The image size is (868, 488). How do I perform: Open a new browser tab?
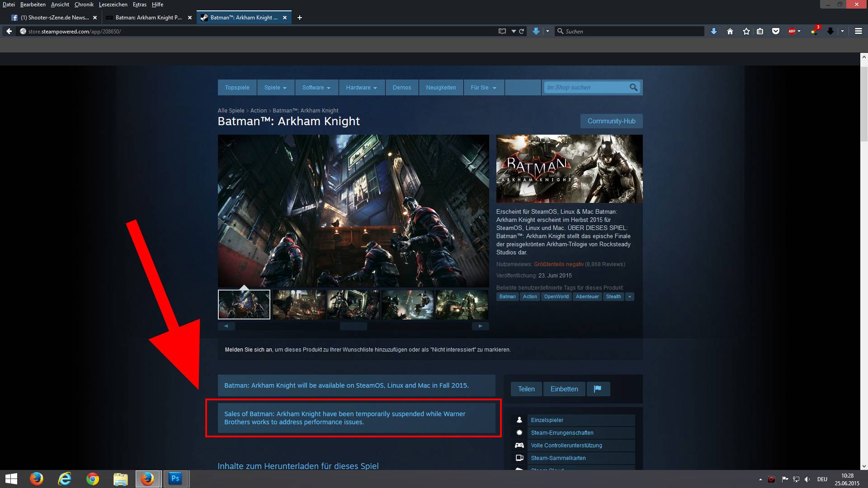pos(299,18)
